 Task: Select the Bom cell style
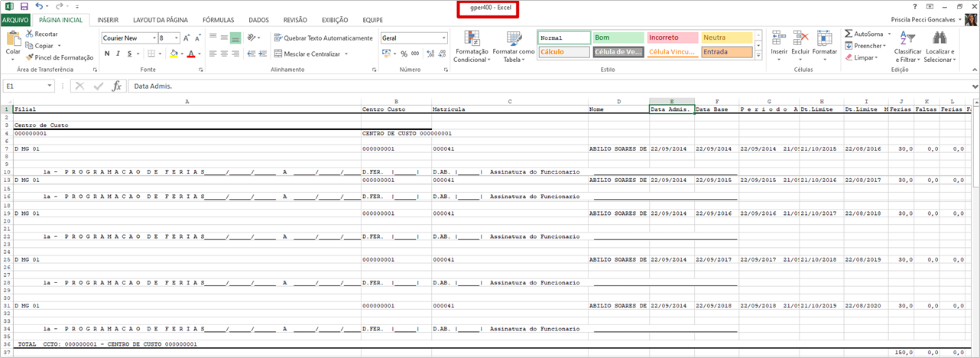(618, 37)
